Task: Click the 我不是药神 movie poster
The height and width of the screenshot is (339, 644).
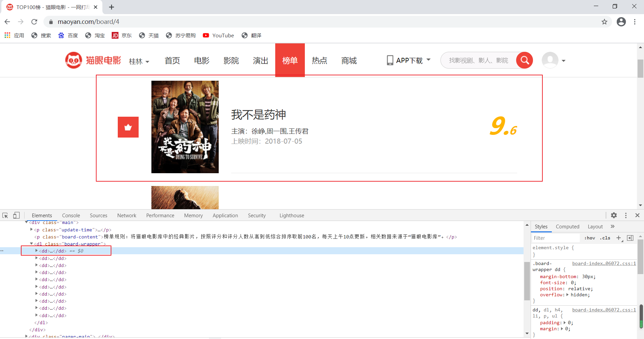Action: (x=185, y=127)
